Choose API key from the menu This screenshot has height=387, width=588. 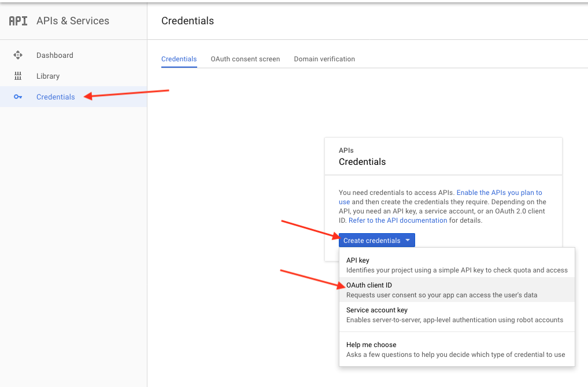click(457, 265)
